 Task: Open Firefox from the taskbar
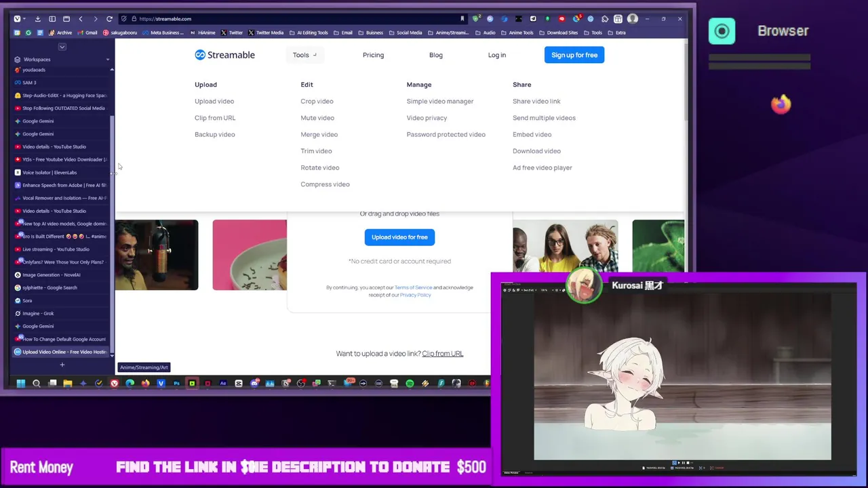[x=145, y=384]
